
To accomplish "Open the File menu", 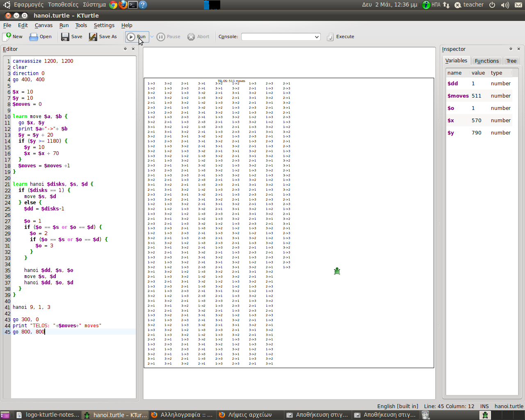I will click(x=7, y=25).
